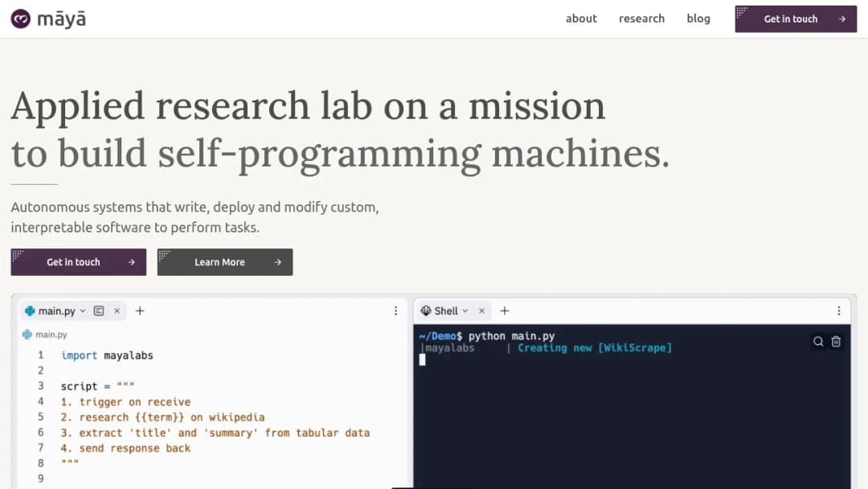Click line '1. trigger on receive'
Screen dimensions: 868x489
coord(125,401)
